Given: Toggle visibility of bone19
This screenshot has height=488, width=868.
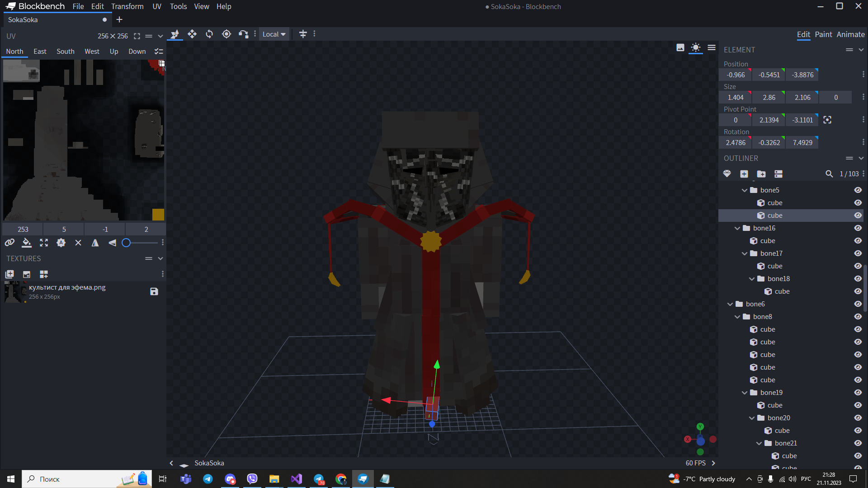Looking at the screenshot, I should pos(858,393).
